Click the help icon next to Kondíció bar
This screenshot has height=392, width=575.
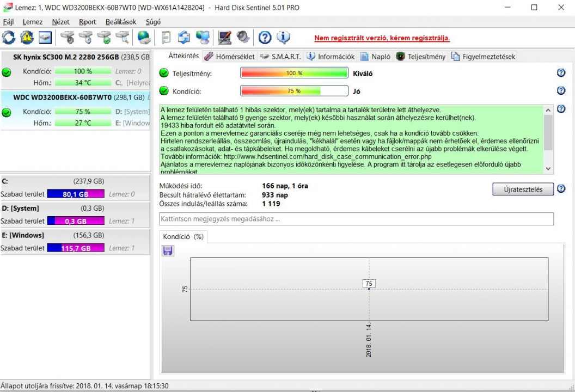[x=561, y=90]
